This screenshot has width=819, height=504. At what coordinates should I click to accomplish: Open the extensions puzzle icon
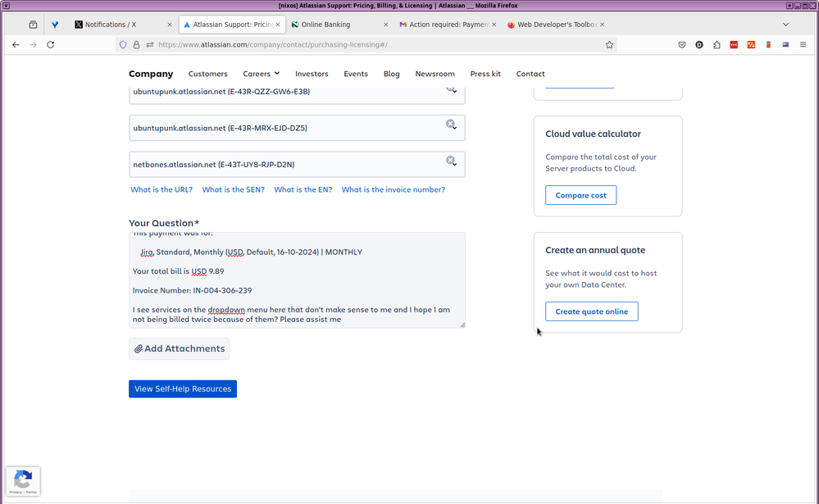pyautogui.click(x=717, y=45)
